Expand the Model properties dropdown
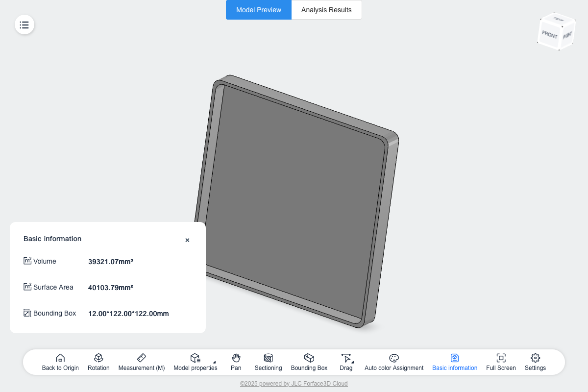 pyautogui.click(x=214, y=362)
